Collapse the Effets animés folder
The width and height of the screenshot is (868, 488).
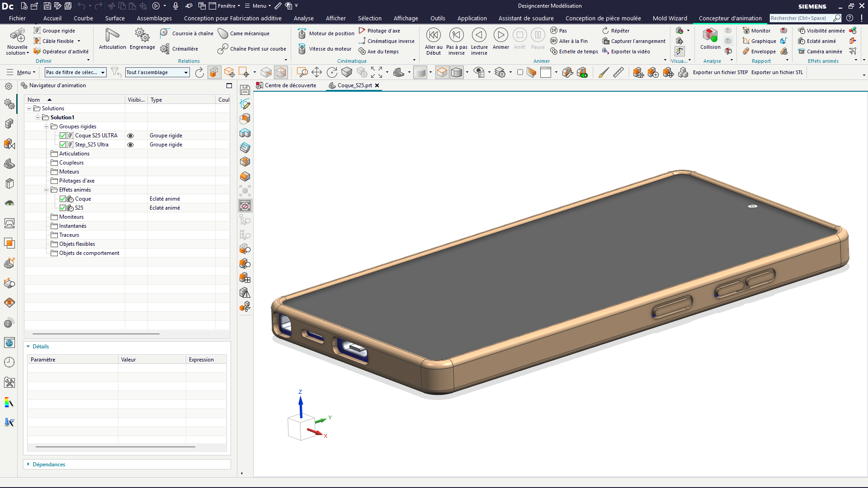click(46, 190)
